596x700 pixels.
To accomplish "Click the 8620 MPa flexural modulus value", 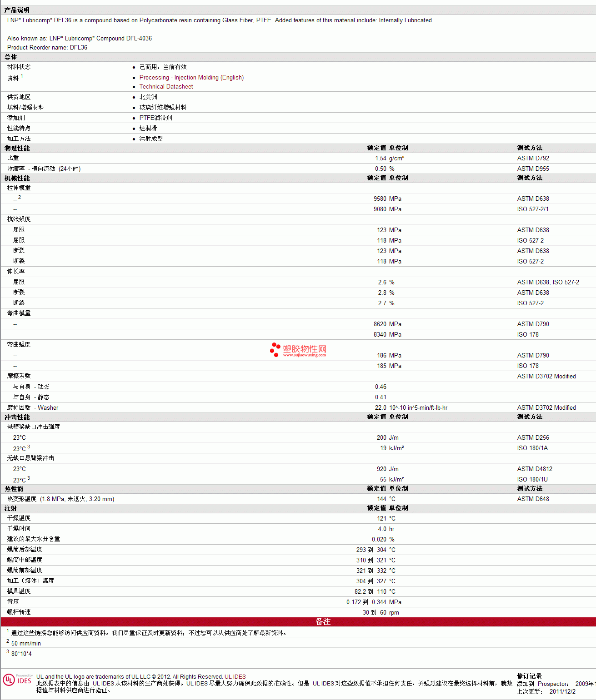I will 387,324.
